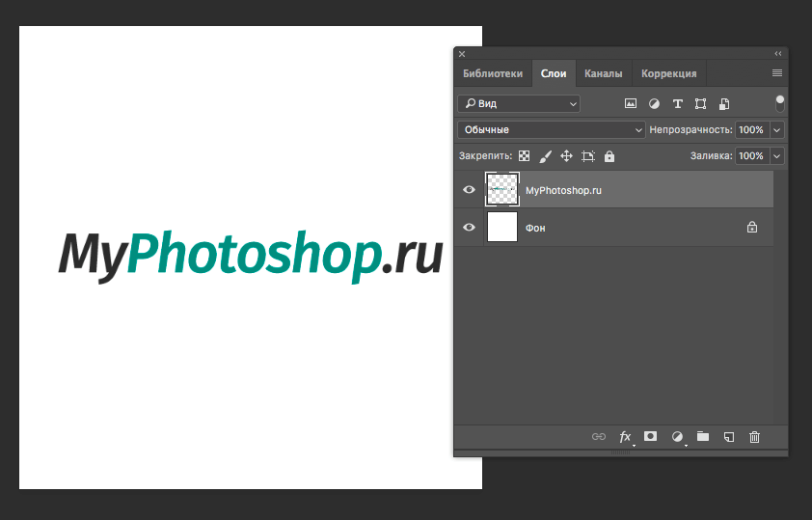Click the MyPhotoshop.ru logo text on canvas
The width and height of the screenshot is (812, 520).
coord(251,257)
